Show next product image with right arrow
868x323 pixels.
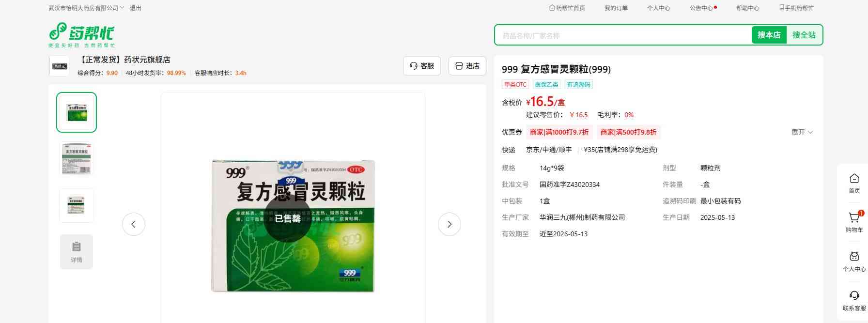click(449, 224)
